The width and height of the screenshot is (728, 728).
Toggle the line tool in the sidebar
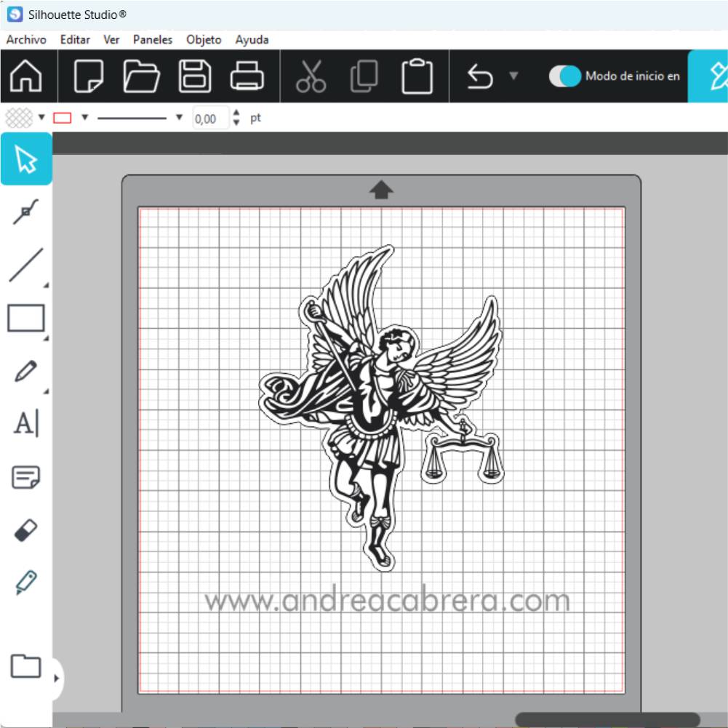(x=26, y=264)
